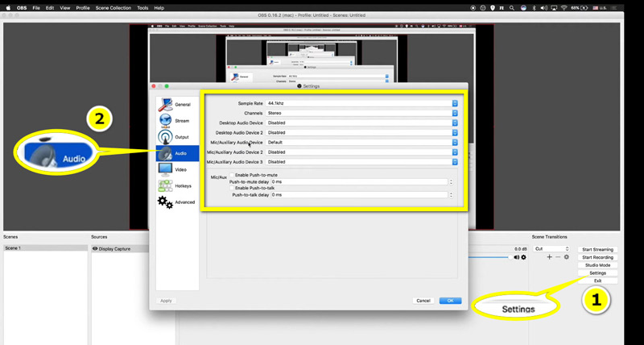The width and height of the screenshot is (644, 345).
Task: Toggle Display Capture source visibility eye
Action: click(95, 249)
